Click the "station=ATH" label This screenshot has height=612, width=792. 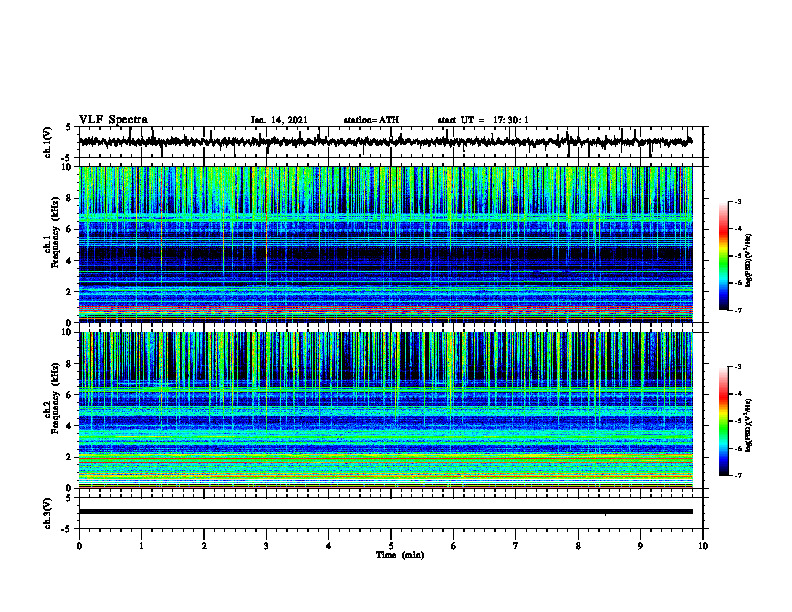click(371, 120)
